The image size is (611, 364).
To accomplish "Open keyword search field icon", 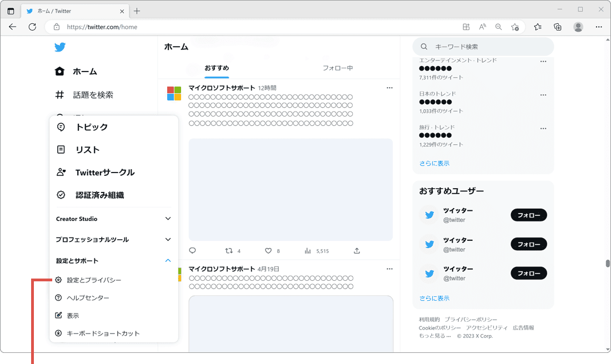I will pyautogui.click(x=424, y=47).
